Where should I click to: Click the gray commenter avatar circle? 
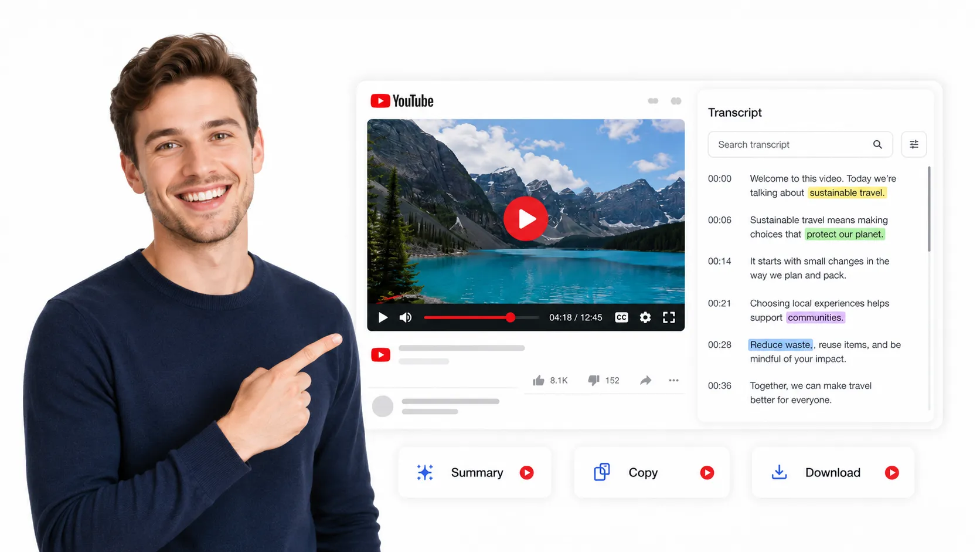(383, 407)
